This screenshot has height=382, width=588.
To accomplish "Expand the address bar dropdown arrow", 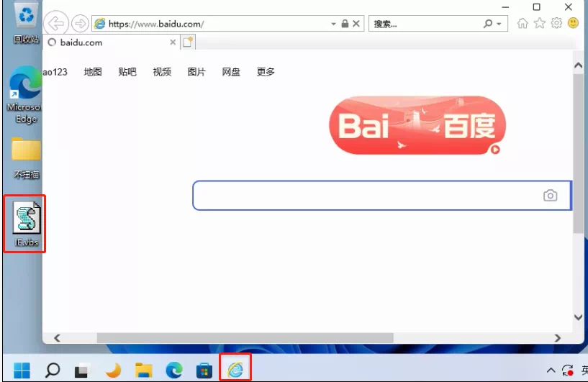I will pyautogui.click(x=333, y=24).
